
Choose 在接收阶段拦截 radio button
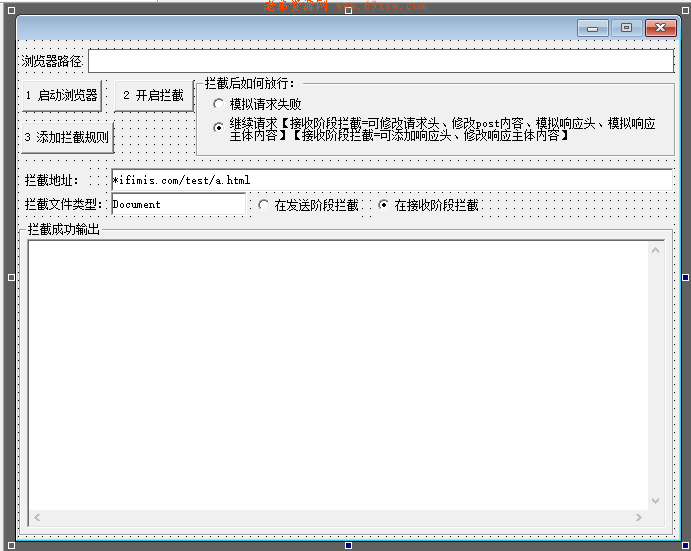(x=384, y=205)
